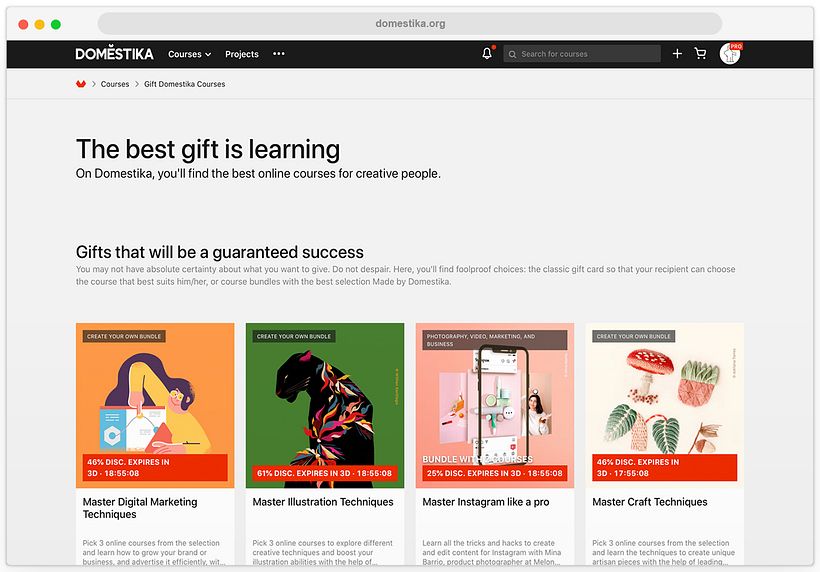This screenshot has height=572, width=820.
Task: Open Master Digital Marketing Techniques thumbnail
Action: click(155, 405)
